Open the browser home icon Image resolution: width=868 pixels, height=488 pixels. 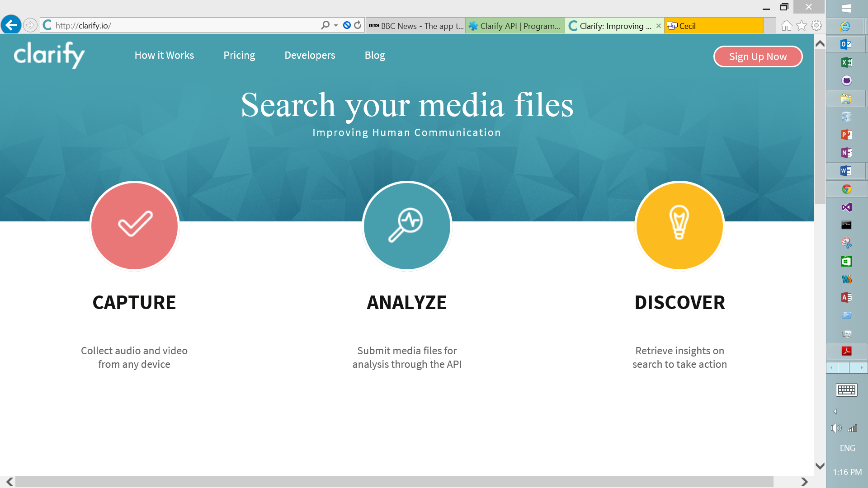tap(786, 26)
